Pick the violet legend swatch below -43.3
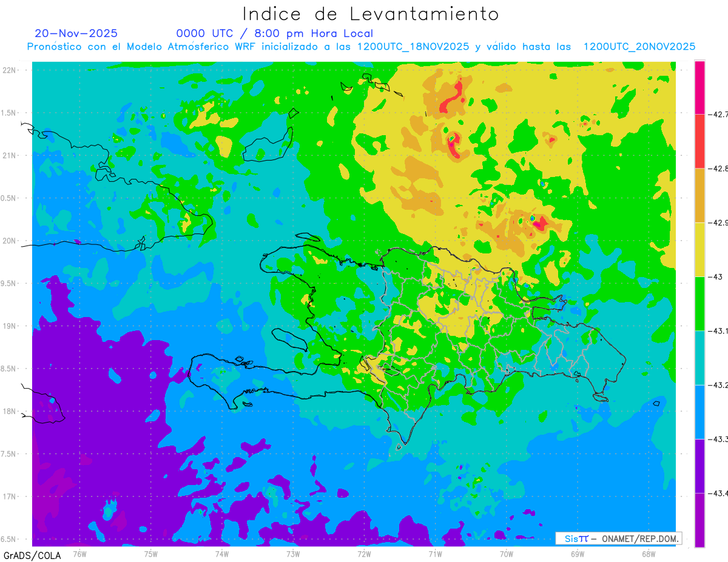The width and height of the screenshot is (728, 562). pos(699,466)
